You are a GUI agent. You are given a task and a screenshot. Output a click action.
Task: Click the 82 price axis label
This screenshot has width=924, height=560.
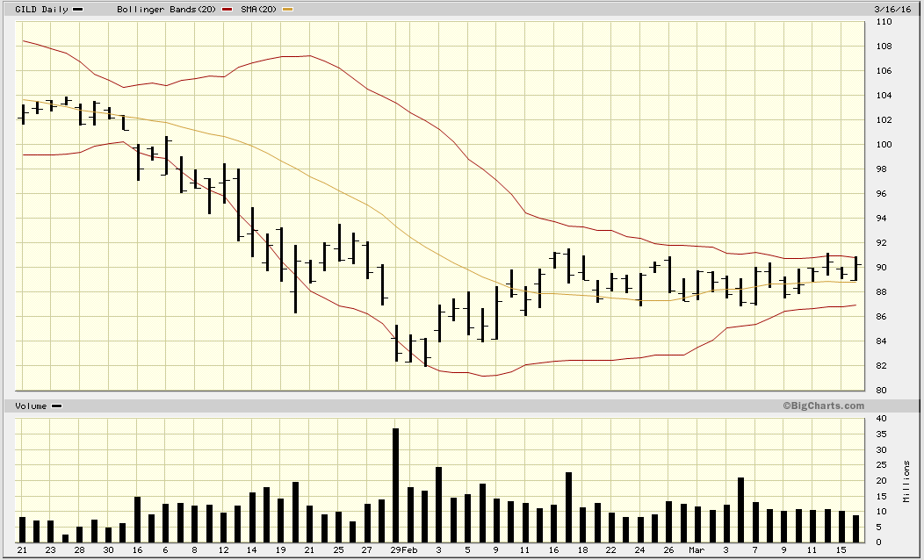tap(882, 366)
